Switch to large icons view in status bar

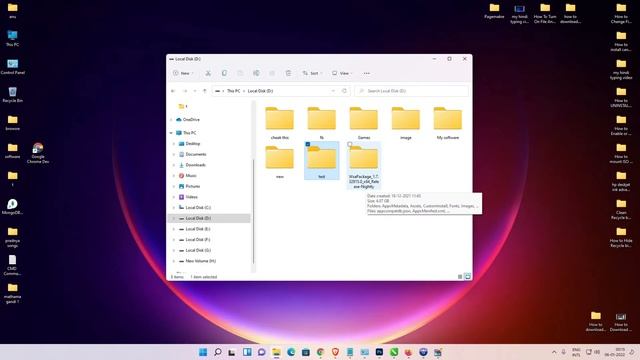[467, 277]
